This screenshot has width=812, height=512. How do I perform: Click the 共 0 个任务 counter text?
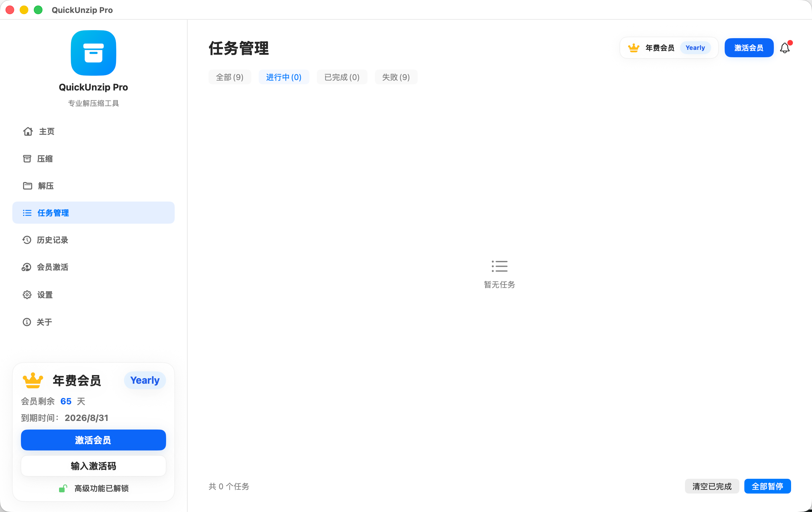229,486
